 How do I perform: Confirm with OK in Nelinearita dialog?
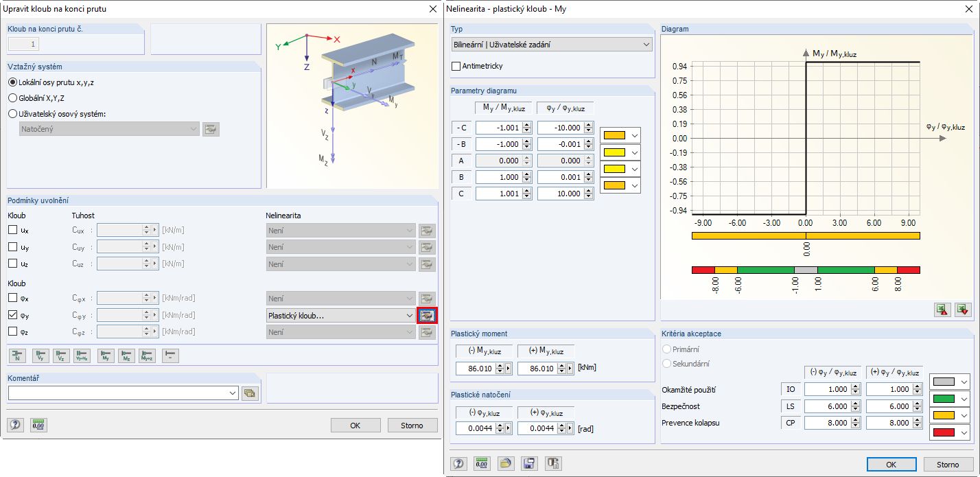click(x=891, y=465)
